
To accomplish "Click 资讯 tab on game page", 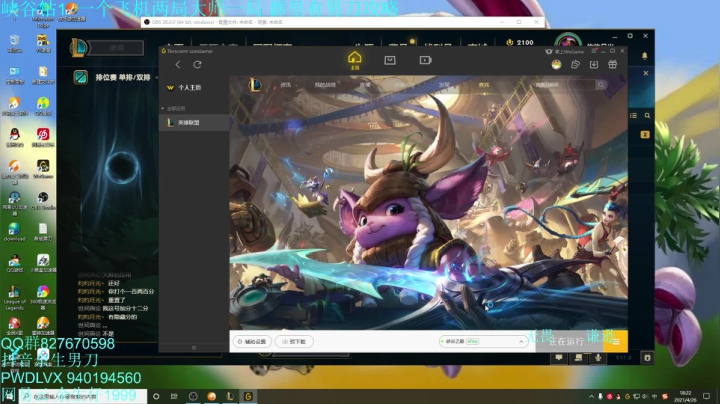I will coord(286,85).
